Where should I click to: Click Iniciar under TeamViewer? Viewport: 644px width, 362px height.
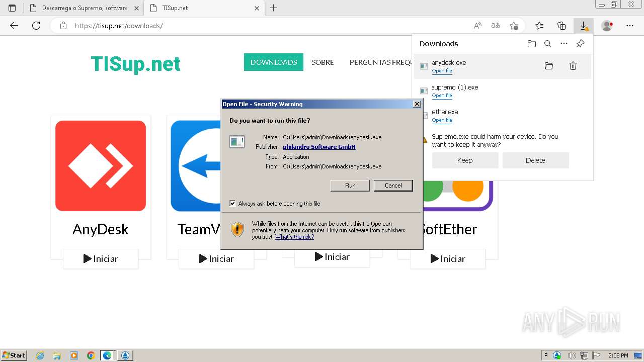(x=216, y=259)
